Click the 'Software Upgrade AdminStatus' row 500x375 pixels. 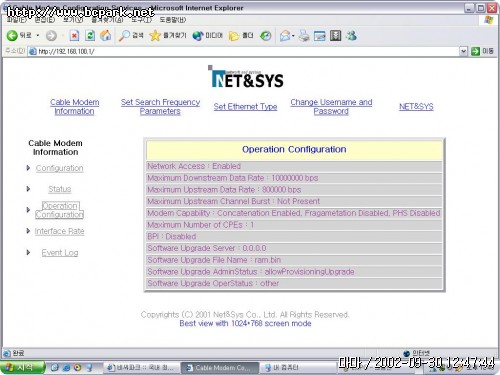pos(294,272)
